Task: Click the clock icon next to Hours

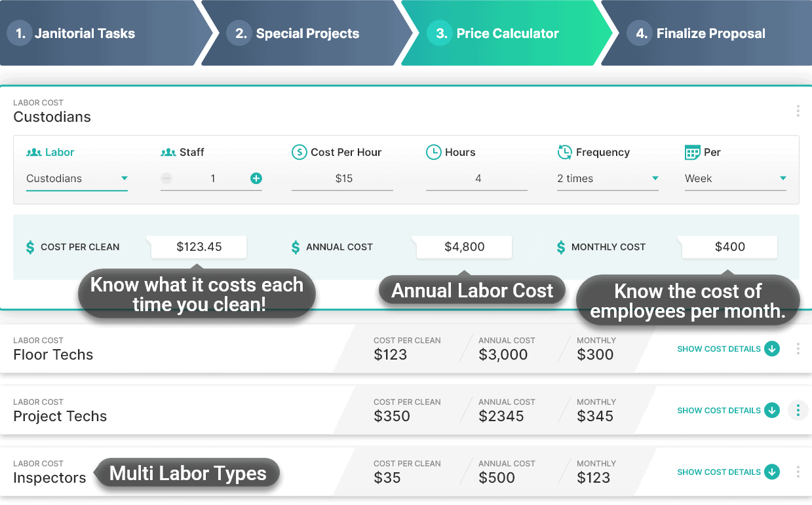Action: point(434,152)
